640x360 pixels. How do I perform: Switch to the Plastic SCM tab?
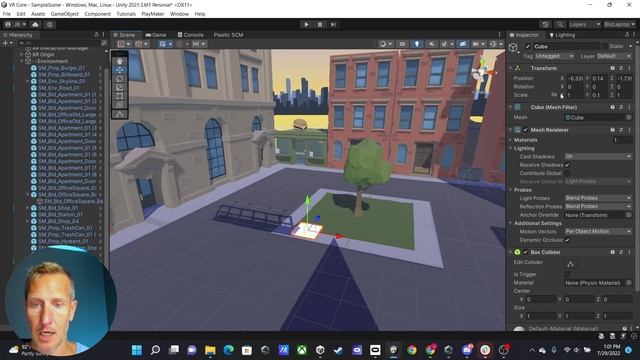point(228,35)
